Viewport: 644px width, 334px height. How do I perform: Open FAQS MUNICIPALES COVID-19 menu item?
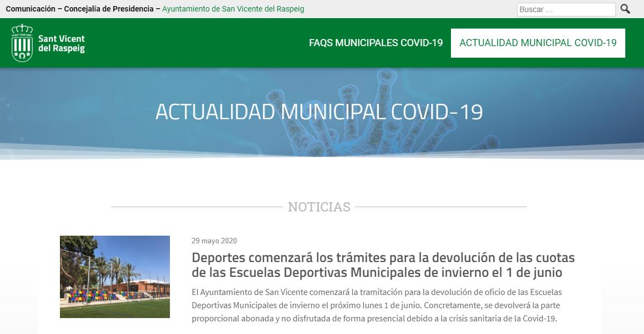coord(376,43)
